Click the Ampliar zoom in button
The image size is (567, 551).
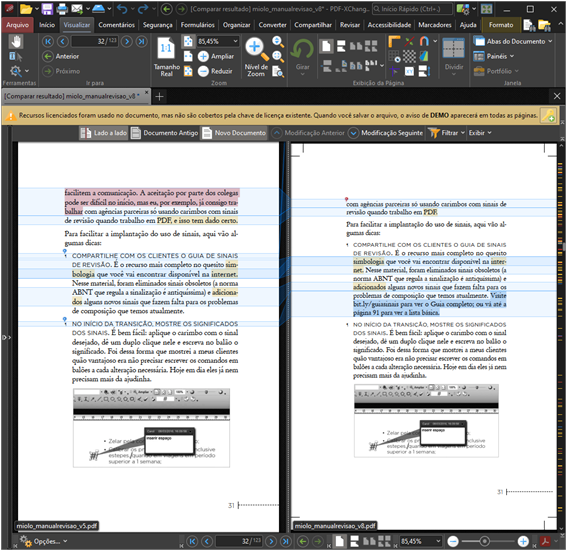(216, 56)
